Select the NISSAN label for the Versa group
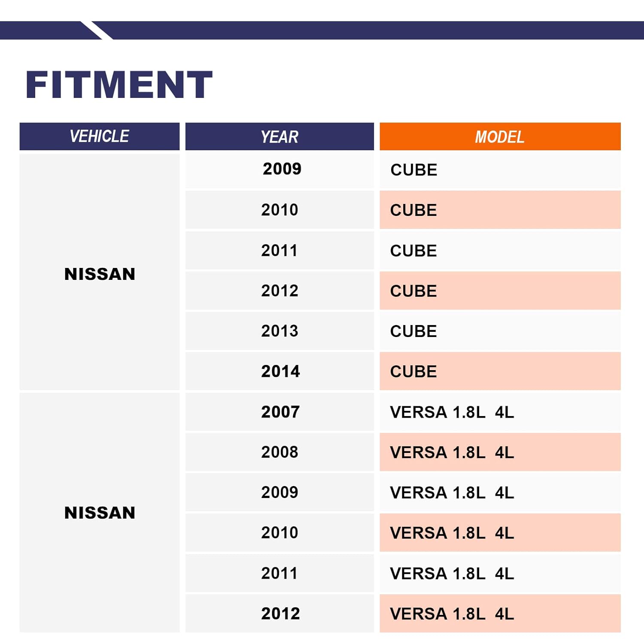Screen dimensions: 644x644 pyautogui.click(x=100, y=513)
